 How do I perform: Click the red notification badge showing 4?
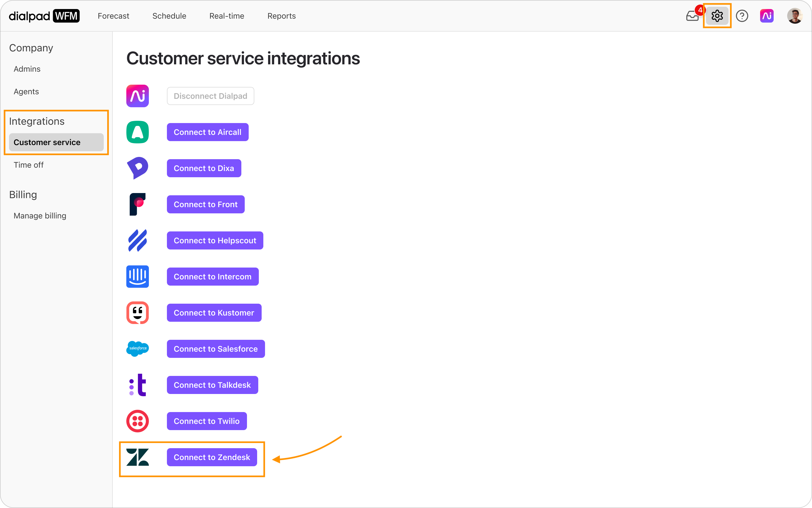coord(700,10)
